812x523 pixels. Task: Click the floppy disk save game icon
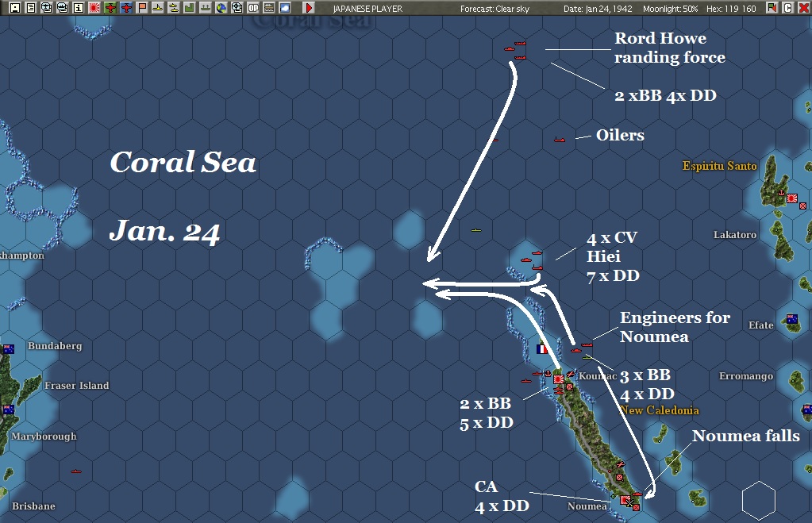coord(15,8)
